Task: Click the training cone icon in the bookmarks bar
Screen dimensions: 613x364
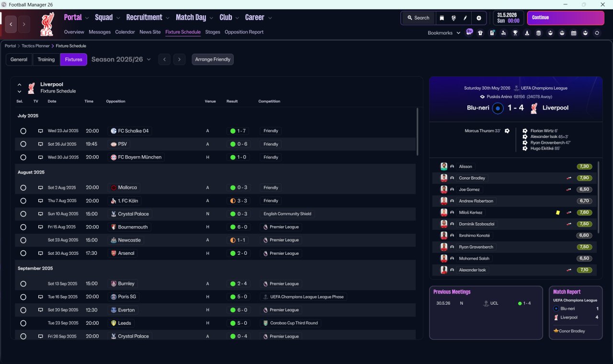Action: [527, 33]
